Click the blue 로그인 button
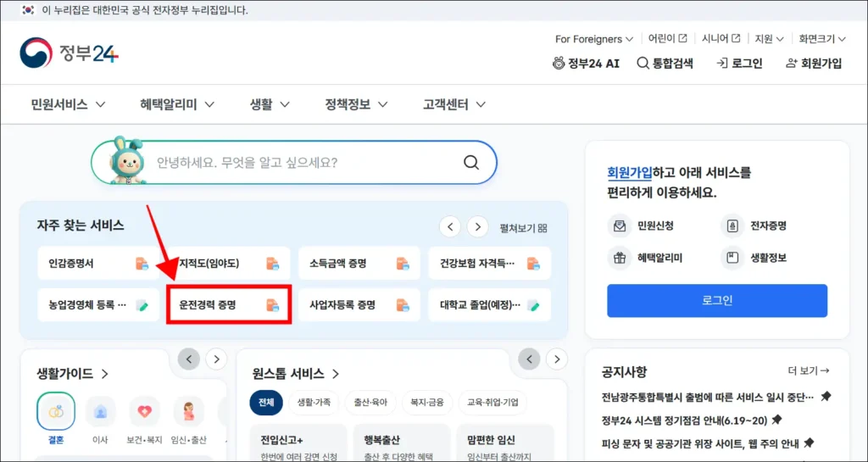Screen dimensions: 868x462 (717, 301)
